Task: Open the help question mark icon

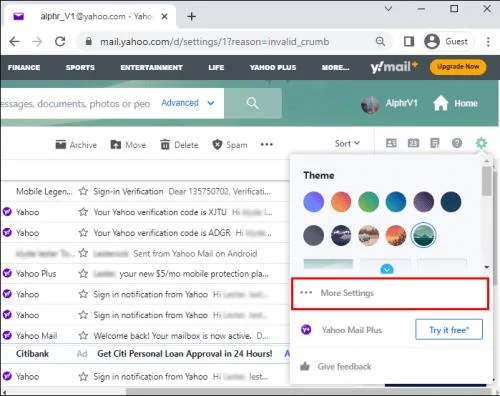Action: pyautogui.click(x=457, y=143)
